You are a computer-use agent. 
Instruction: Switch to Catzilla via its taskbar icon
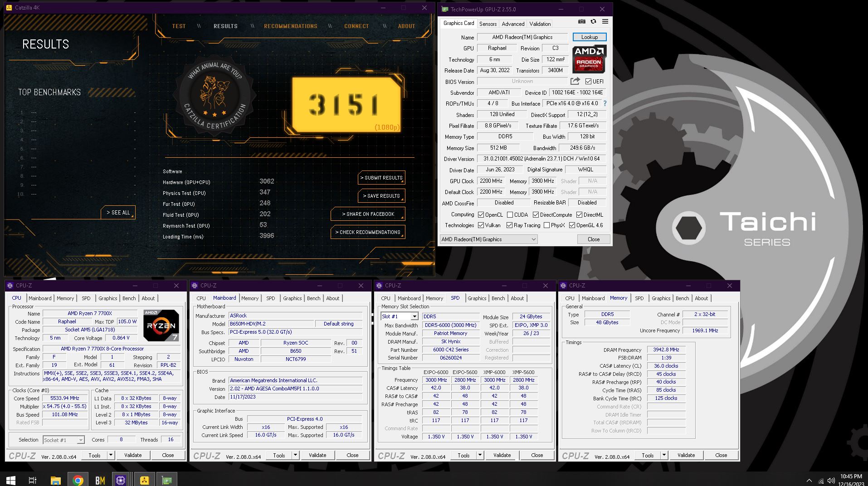pyautogui.click(x=144, y=480)
